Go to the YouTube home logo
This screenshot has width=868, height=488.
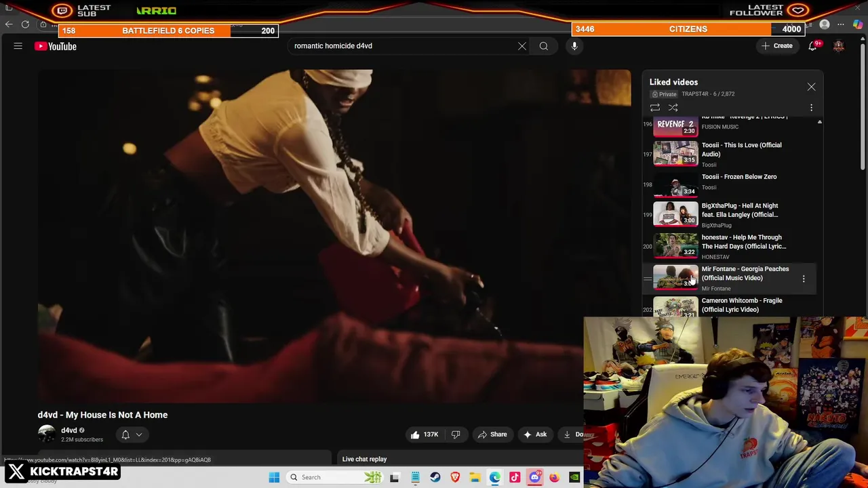(x=56, y=46)
